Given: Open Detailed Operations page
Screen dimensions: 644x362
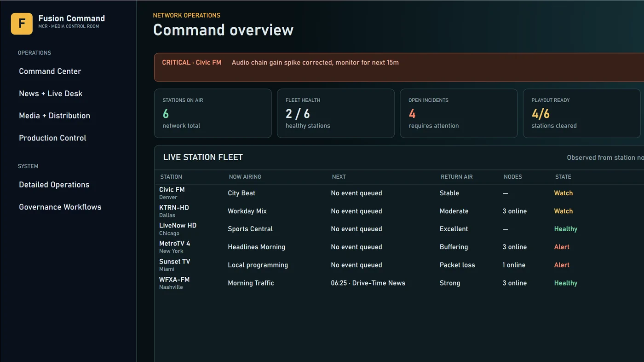Looking at the screenshot, I should tap(54, 185).
